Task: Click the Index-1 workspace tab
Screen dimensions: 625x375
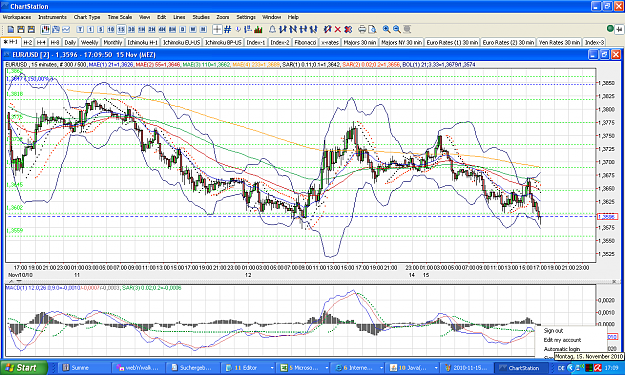Action: (256, 42)
